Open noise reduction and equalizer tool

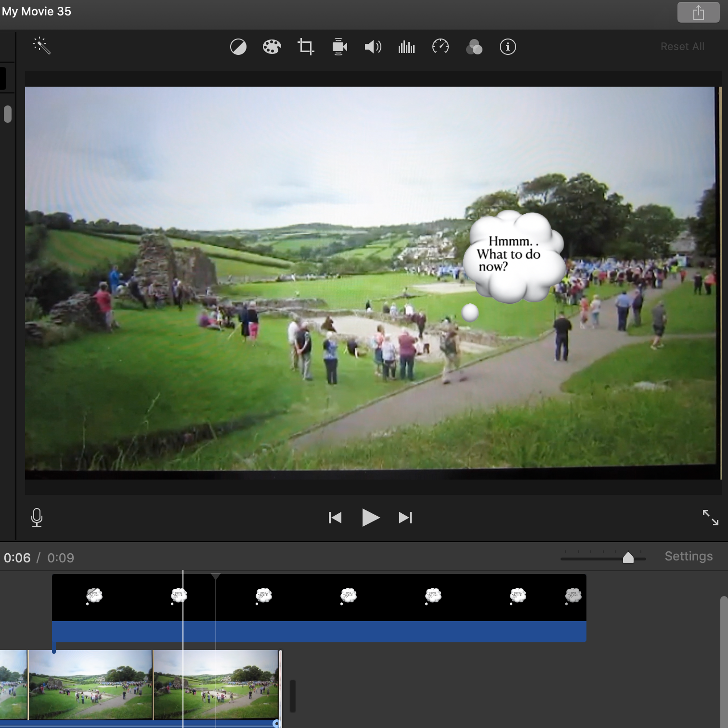click(x=407, y=47)
